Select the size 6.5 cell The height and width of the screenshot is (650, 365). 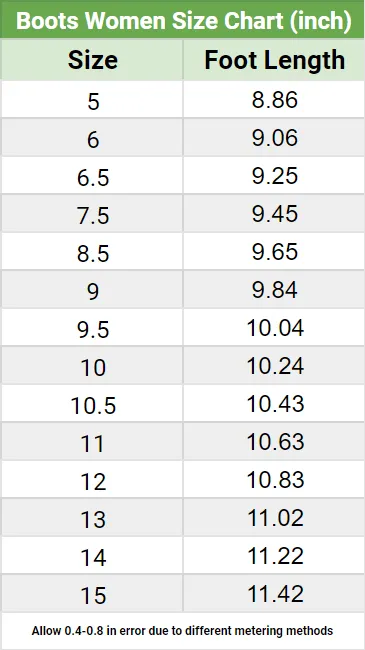pos(92,176)
